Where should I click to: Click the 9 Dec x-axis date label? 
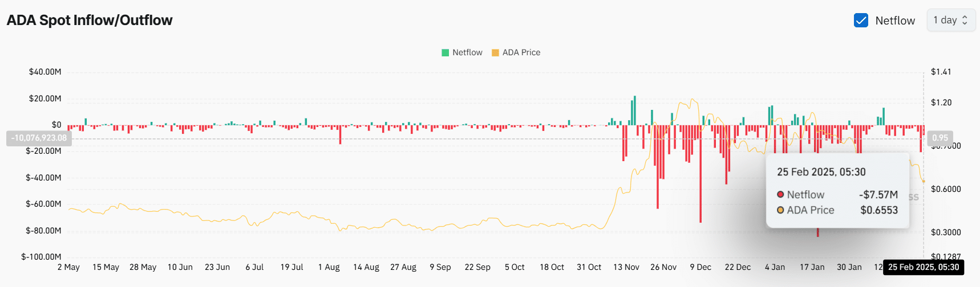click(x=700, y=267)
